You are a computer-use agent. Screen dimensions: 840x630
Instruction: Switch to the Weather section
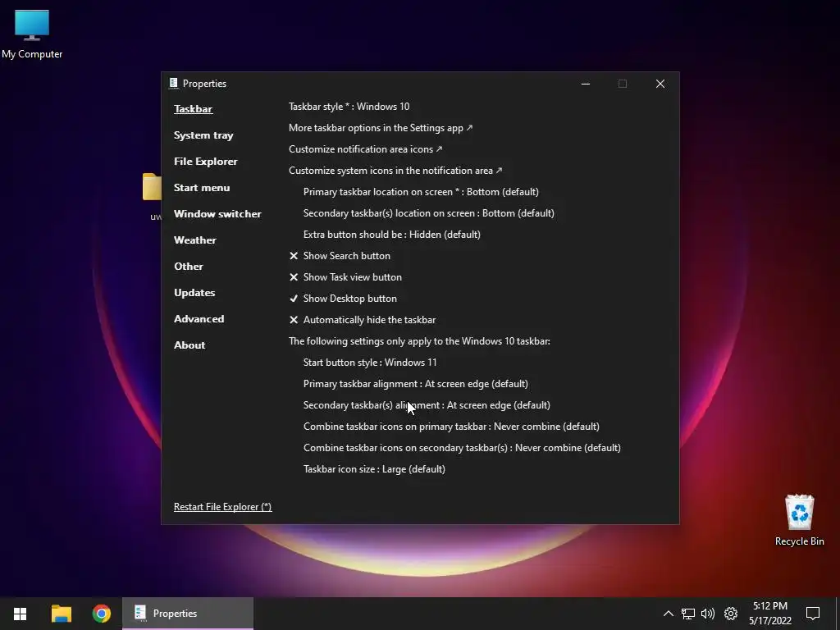pos(195,240)
